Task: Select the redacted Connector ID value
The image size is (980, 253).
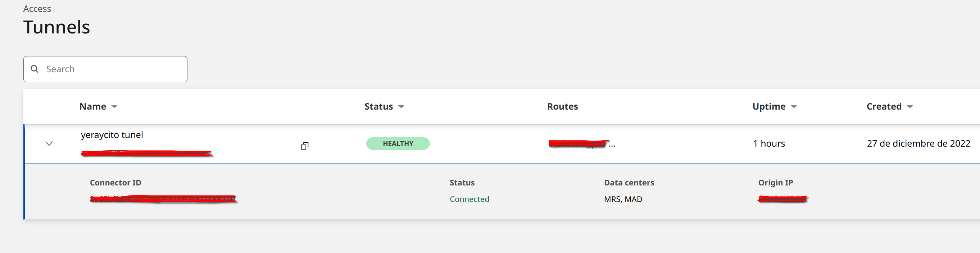Action: (163, 199)
